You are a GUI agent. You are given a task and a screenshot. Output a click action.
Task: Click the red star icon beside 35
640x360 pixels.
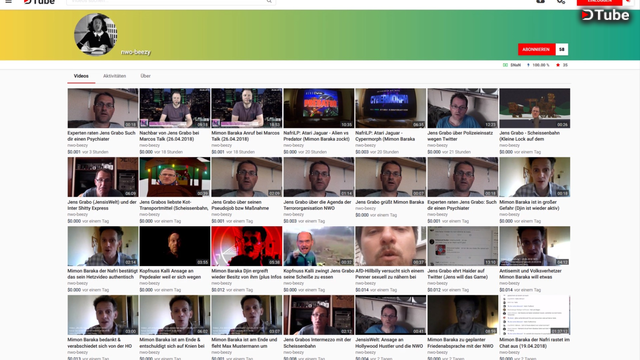(x=558, y=65)
